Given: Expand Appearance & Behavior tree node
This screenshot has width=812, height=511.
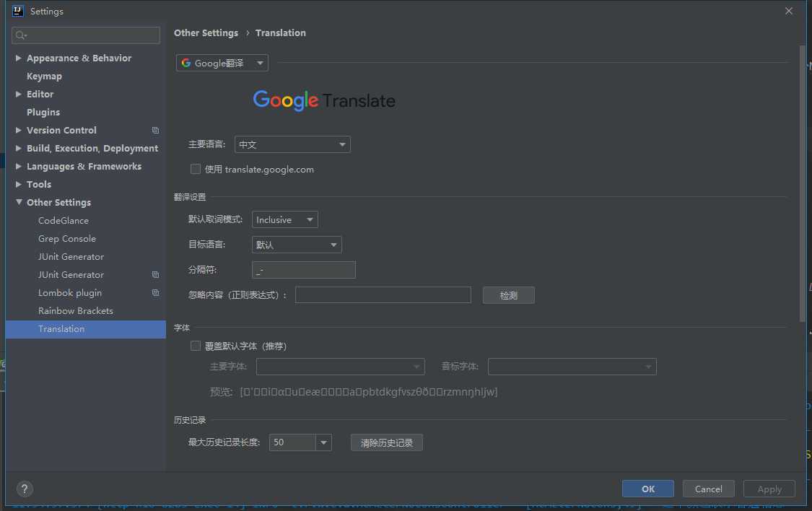Looking at the screenshot, I should pos(19,58).
